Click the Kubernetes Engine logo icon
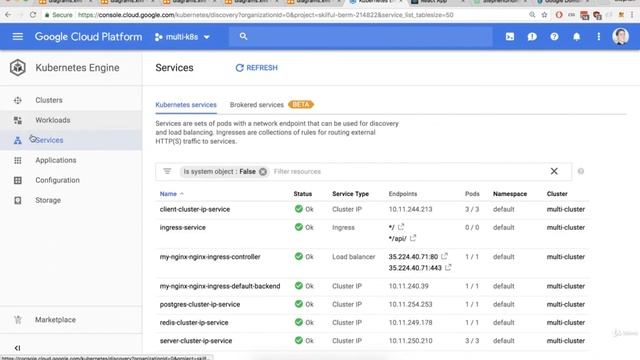640x360 pixels. (18, 68)
